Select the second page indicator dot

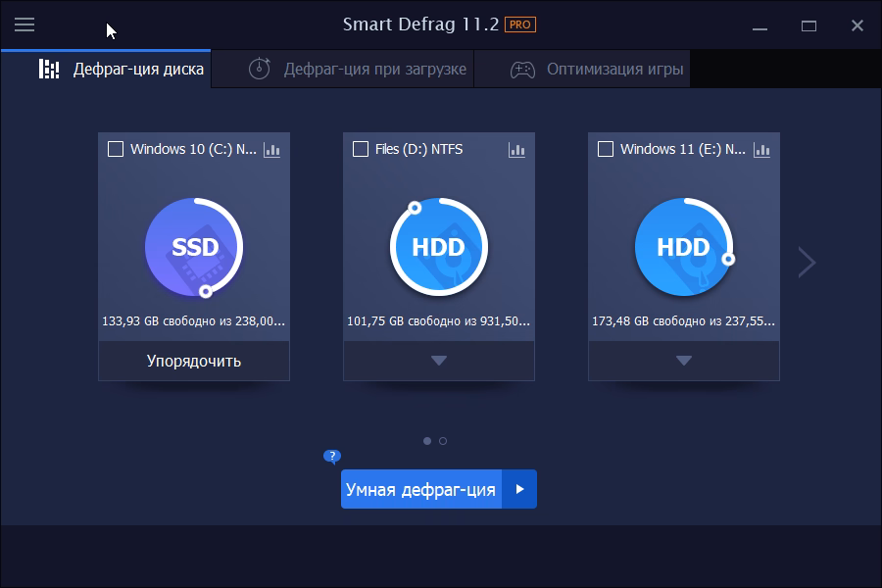[x=443, y=441]
